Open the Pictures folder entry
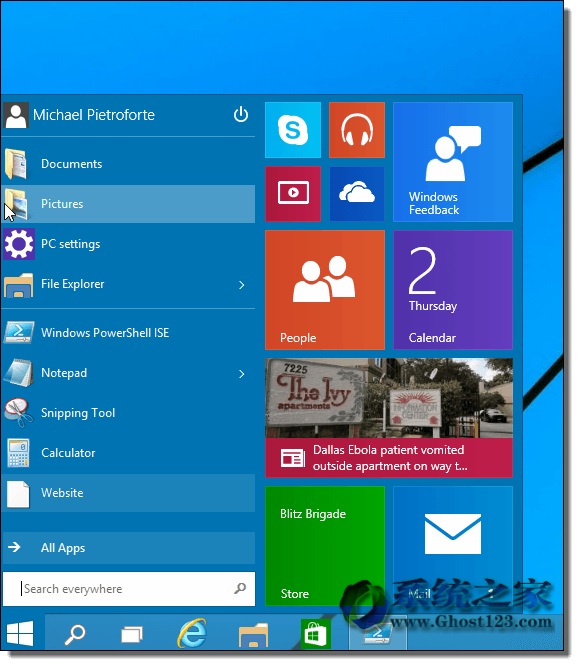This screenshot has height=666, width=579. [128, 204]
